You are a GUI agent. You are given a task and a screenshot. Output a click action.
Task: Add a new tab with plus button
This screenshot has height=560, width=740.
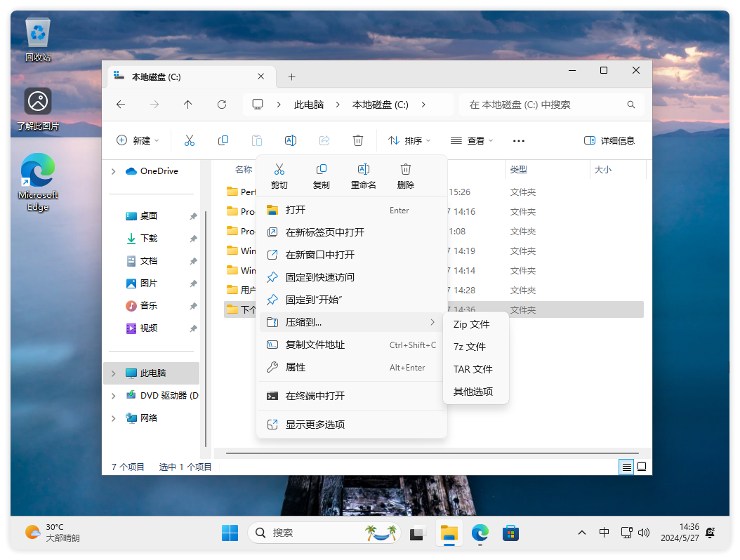[x=292, y=77]
